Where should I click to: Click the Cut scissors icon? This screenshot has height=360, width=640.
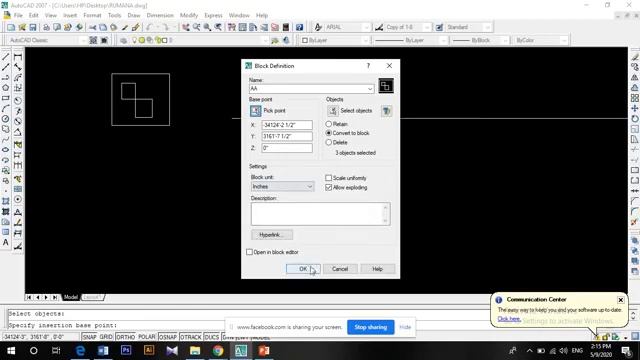(93, 27)
